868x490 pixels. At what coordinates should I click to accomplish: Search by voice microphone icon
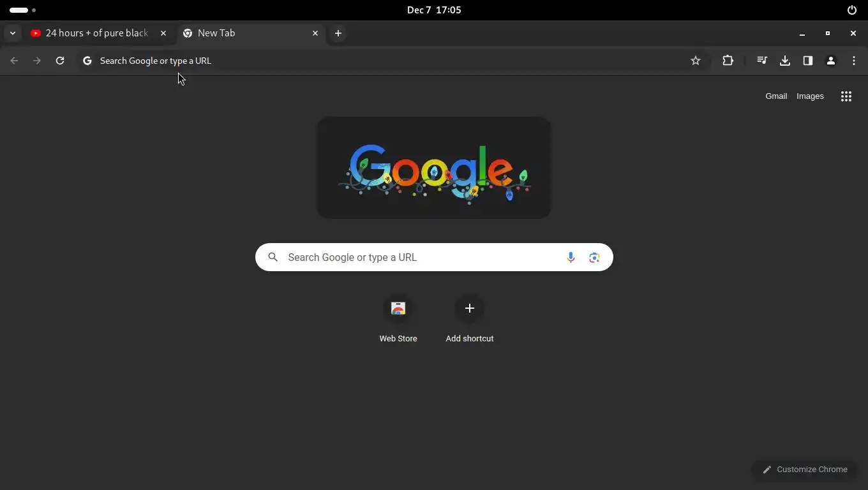(571, 257)
